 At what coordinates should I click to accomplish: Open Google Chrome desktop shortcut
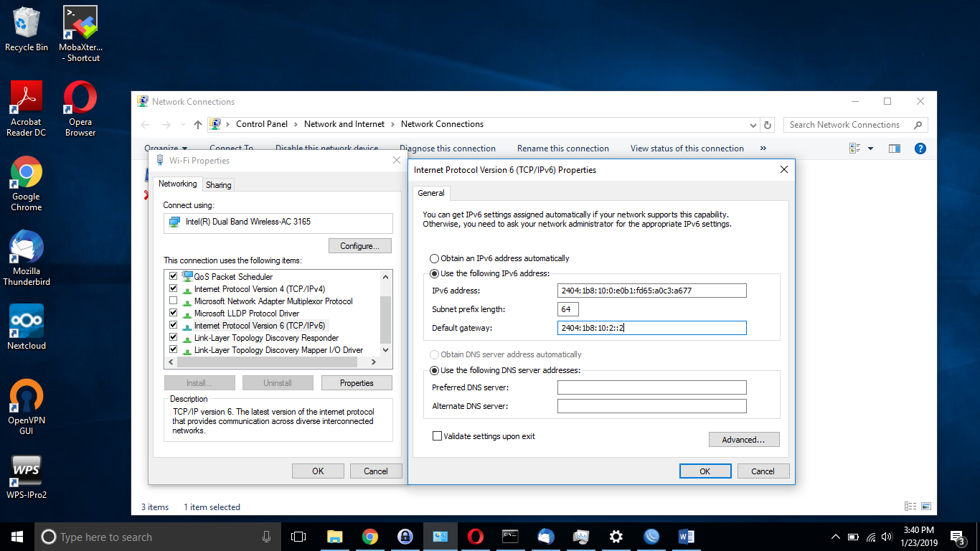click(x=27, y=173)
